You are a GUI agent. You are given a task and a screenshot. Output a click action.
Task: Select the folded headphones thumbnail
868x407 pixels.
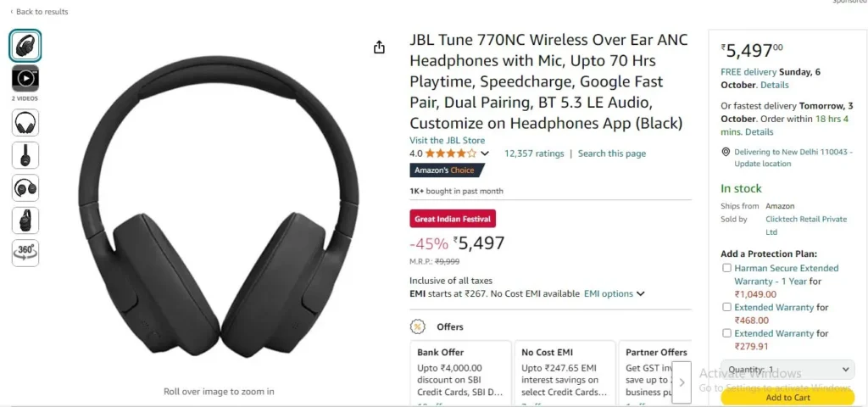click(x=25, y=187)
